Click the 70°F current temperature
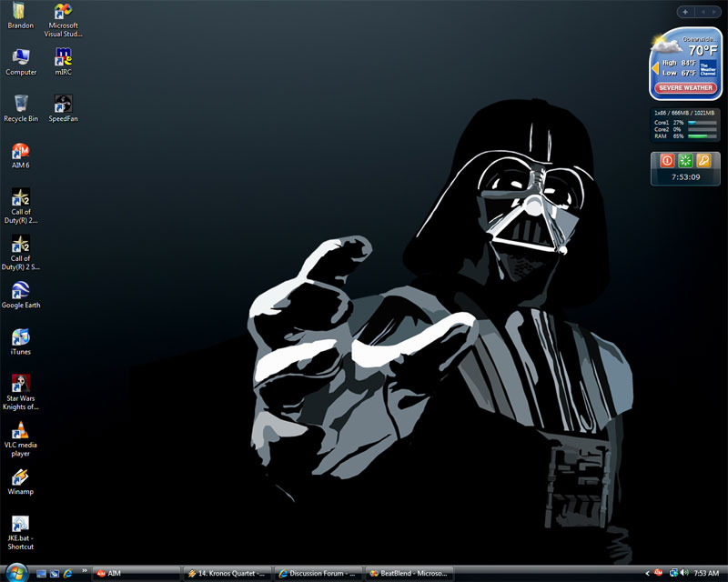The width and height of the screenshot is (728, 582). click(x=703, y=50)
